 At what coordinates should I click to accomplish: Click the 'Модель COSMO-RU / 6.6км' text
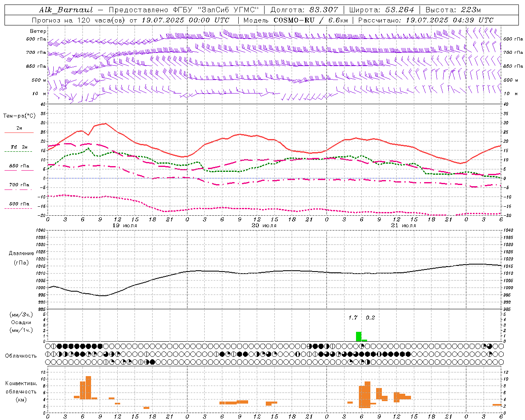pos(295,20)
